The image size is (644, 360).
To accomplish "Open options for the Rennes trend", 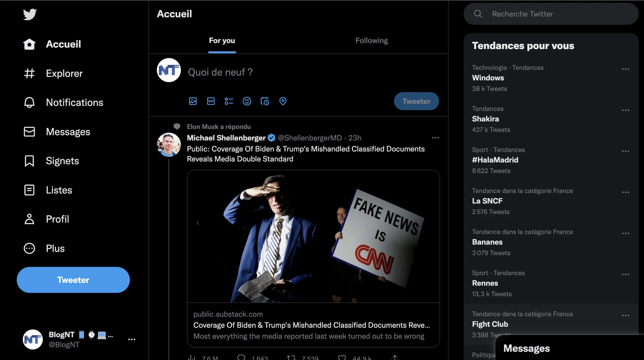I will (x=625, y=274).
